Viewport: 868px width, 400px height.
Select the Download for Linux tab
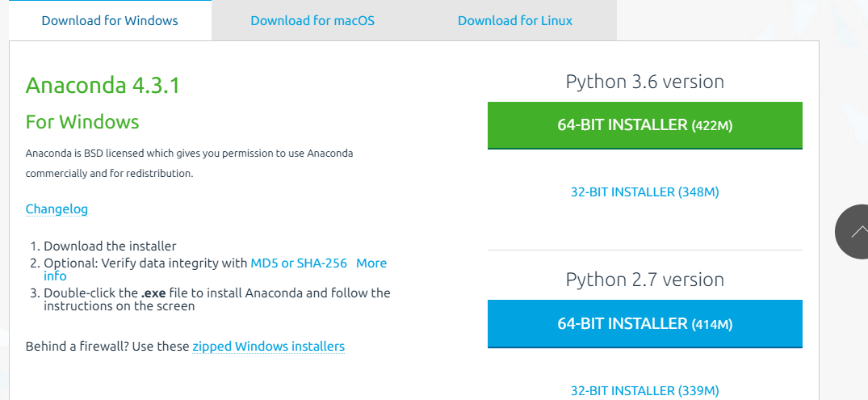pyautogui.click(x=515, y=20)
